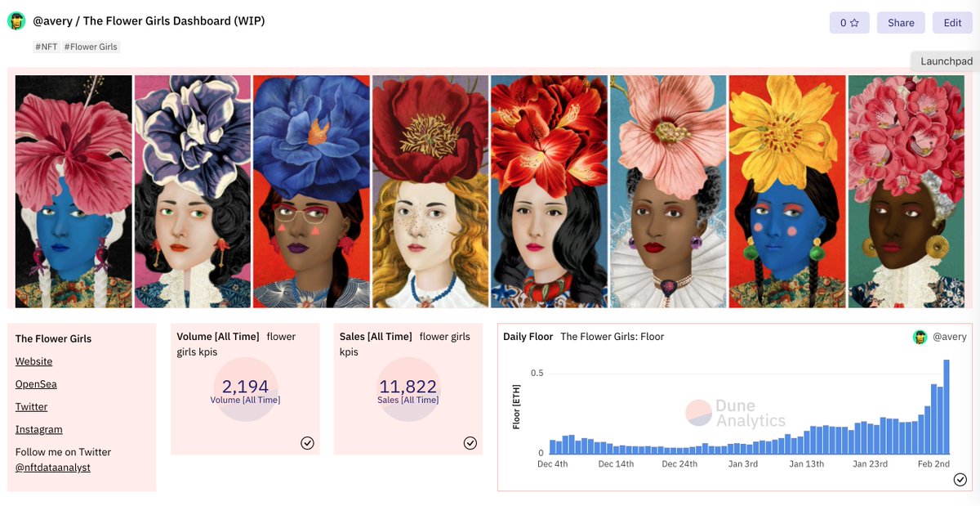Click the checkmark icon on the Sales widget
This screenshot has height=506, width=980.
[x=470, y=442]
